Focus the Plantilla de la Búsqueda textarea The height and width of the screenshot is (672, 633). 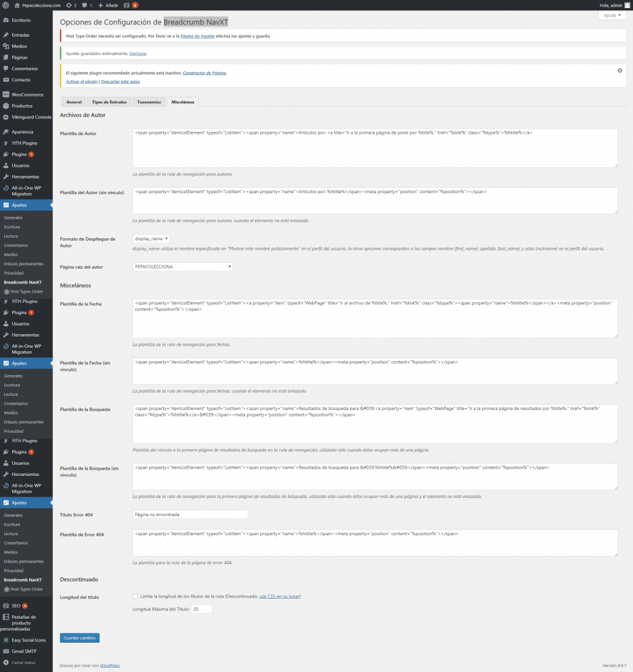click(x=375, y=423)
